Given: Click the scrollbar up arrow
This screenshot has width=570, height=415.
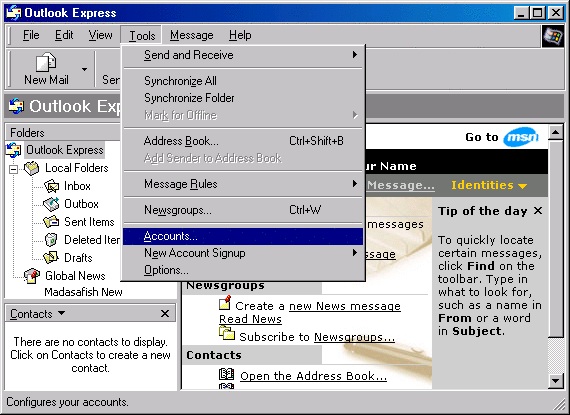Looking at the screenshot, I should click(x=555, y=133).
